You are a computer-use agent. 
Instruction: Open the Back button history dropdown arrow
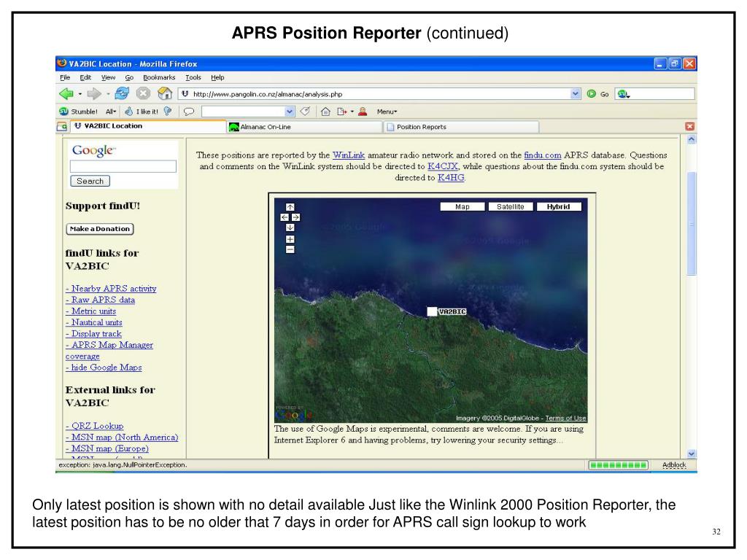point(80,94)
